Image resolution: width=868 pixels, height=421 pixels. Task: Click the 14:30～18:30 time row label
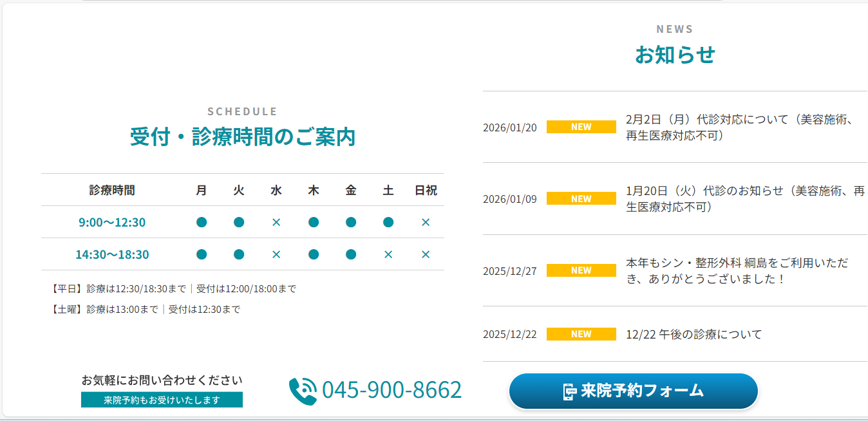tap(112, 254)
